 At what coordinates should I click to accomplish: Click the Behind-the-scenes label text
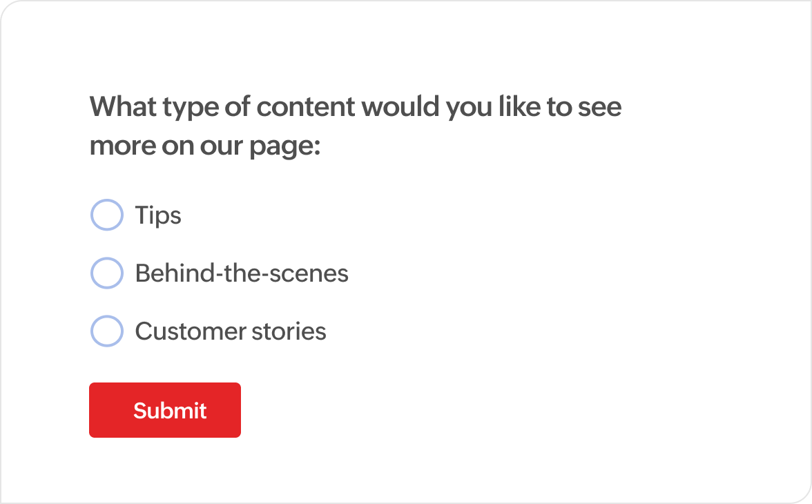tap(242, 273)
